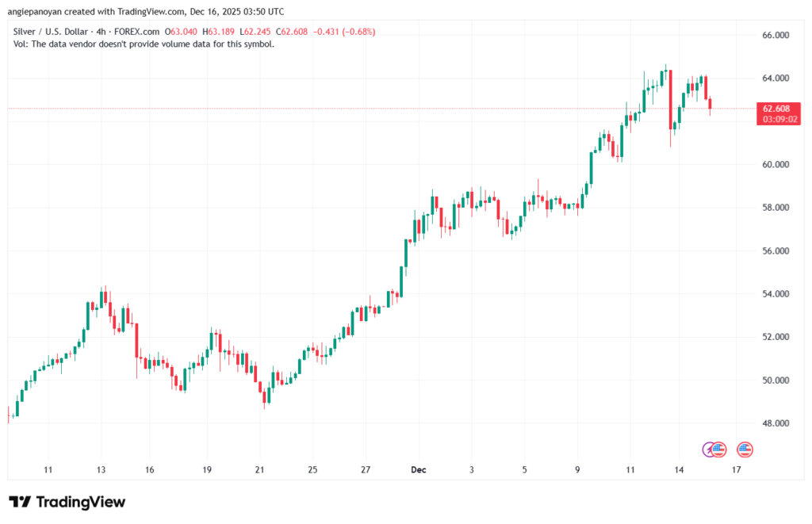Click the 64.000 level on the price scale
The width and height of the screenshot is (812, 524).
(x=775, y=78)
